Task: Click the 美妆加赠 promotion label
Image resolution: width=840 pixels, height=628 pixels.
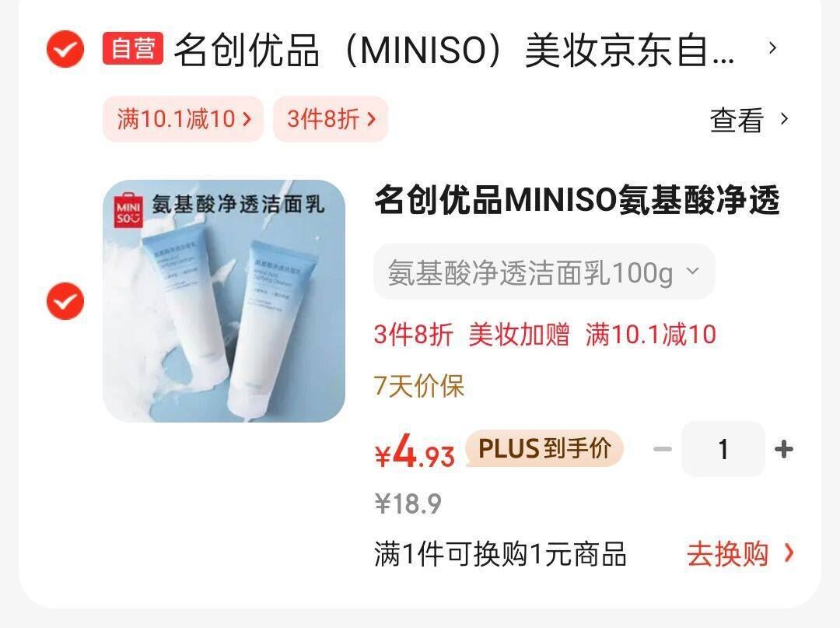Action: tap(519, 335)
